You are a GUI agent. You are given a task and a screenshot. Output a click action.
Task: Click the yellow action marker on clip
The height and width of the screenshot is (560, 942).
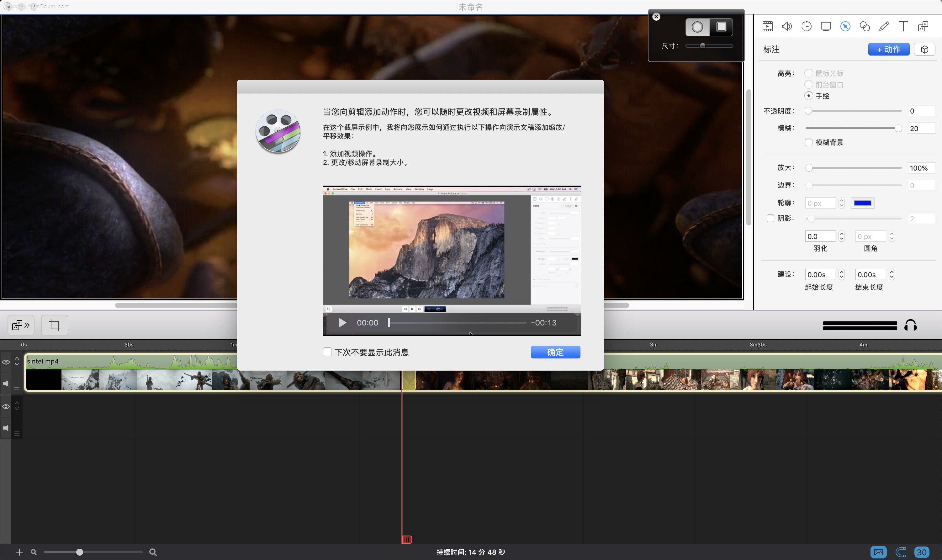(409, 380)
